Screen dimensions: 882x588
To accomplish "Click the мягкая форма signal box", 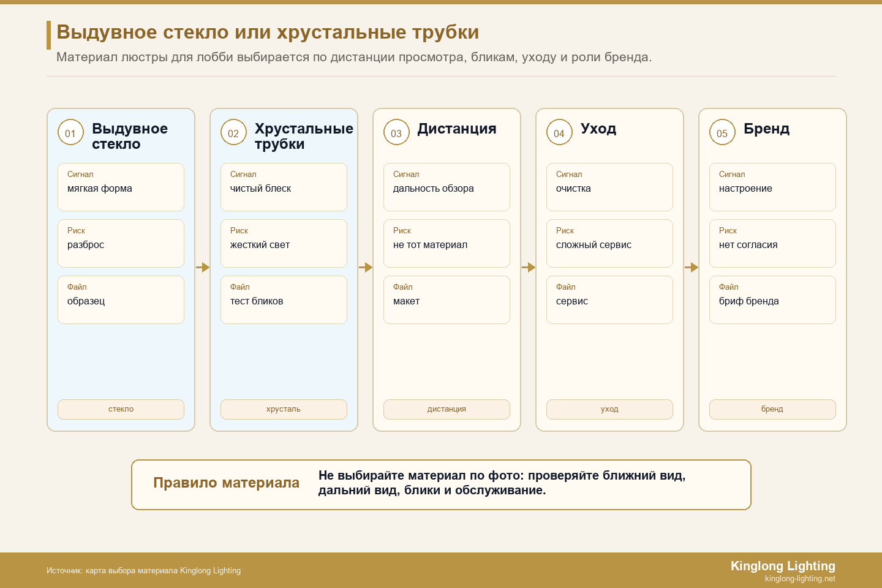I will click(121, 187).
